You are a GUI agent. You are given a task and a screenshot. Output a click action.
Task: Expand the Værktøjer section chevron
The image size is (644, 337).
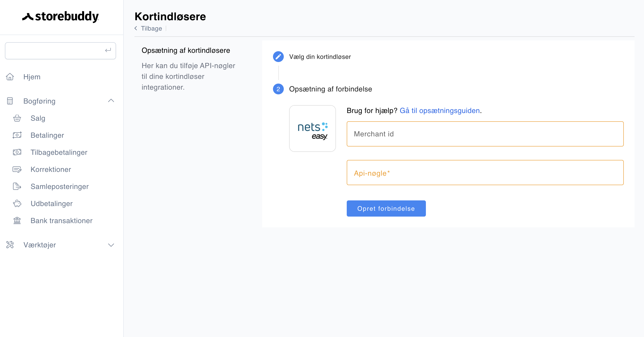(111, 245)
